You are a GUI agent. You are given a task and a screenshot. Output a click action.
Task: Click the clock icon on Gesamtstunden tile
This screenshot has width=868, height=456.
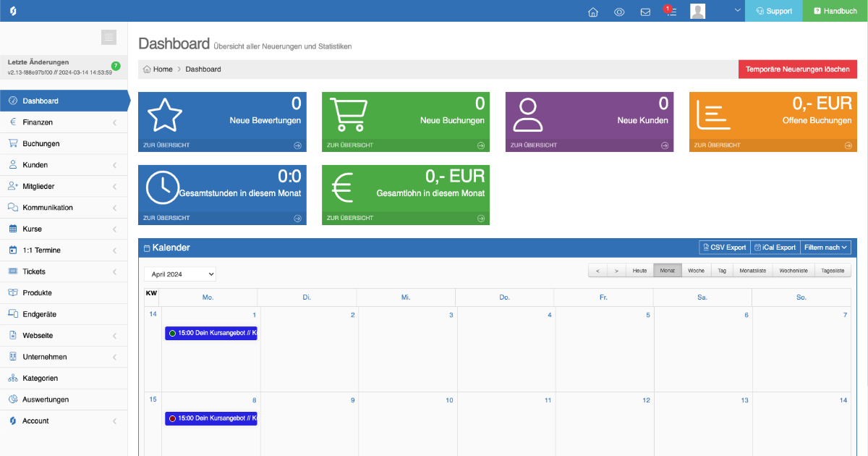pos(163,187)
